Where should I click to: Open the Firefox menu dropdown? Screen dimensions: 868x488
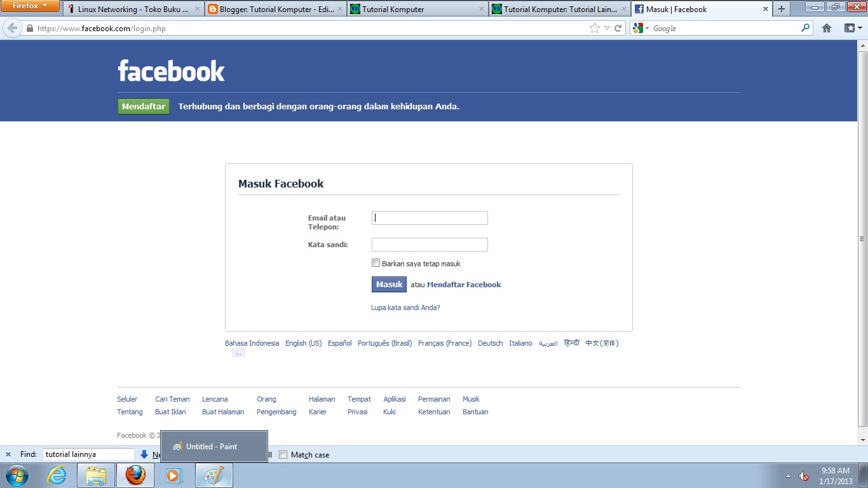(30, 6)
